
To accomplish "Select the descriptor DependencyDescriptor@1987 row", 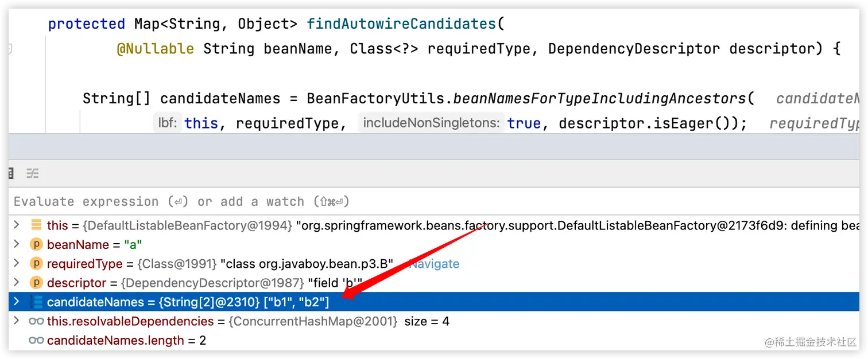I will [x=434, y=283].
